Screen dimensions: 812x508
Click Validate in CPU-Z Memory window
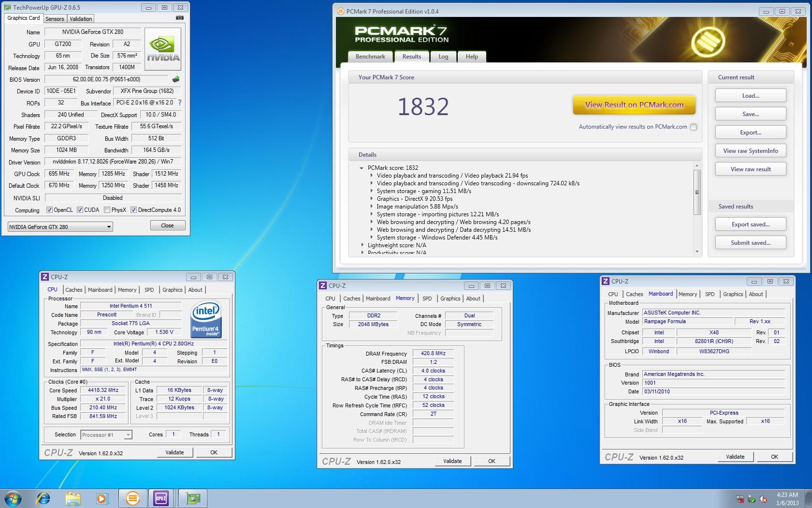point(452,461)
